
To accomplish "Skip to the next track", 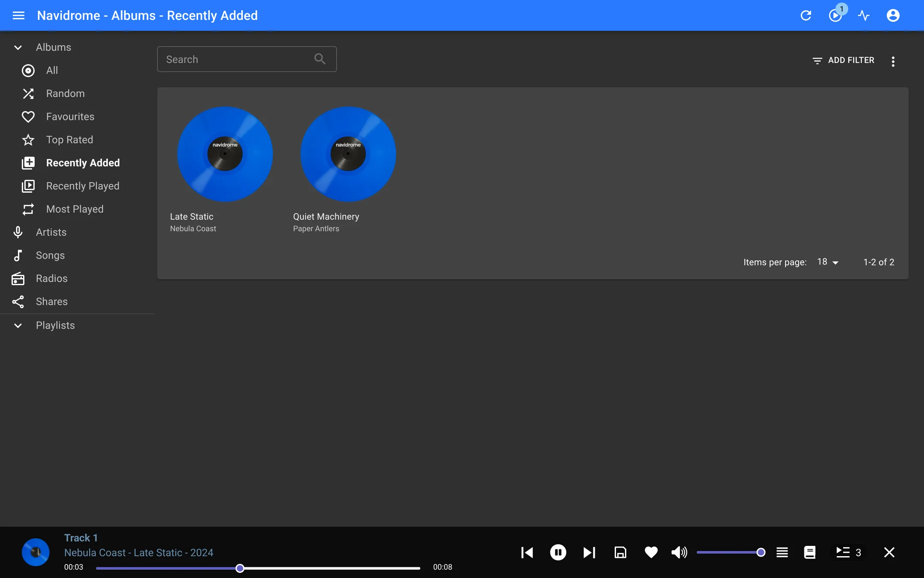I will click(x=589, y=552).
